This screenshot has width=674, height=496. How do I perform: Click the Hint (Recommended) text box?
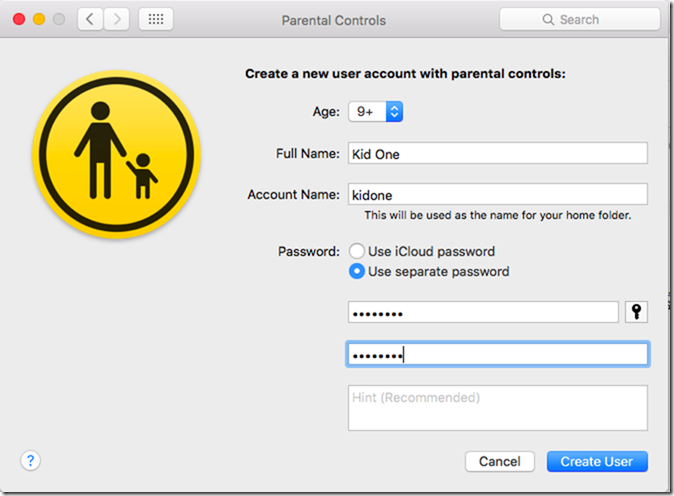click(498, 408)
